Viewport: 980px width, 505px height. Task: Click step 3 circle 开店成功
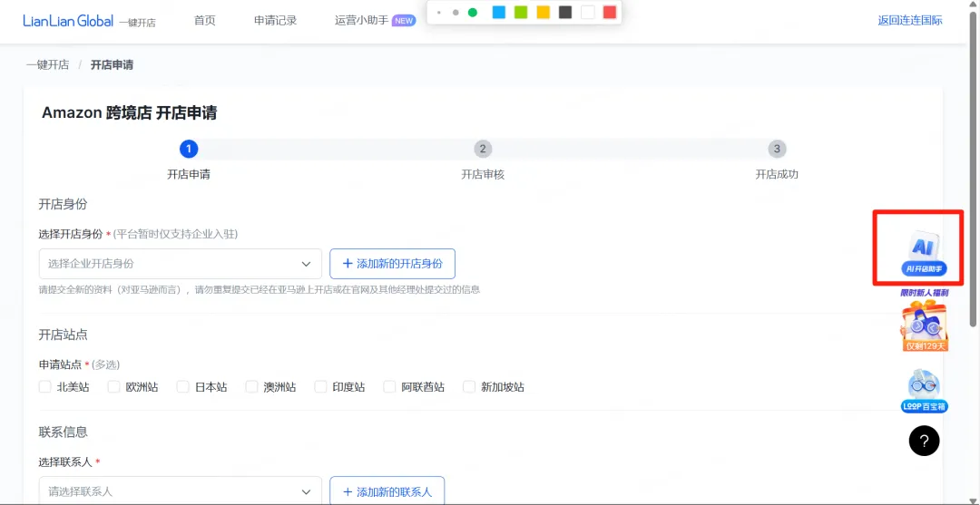[x=777, y=150]
